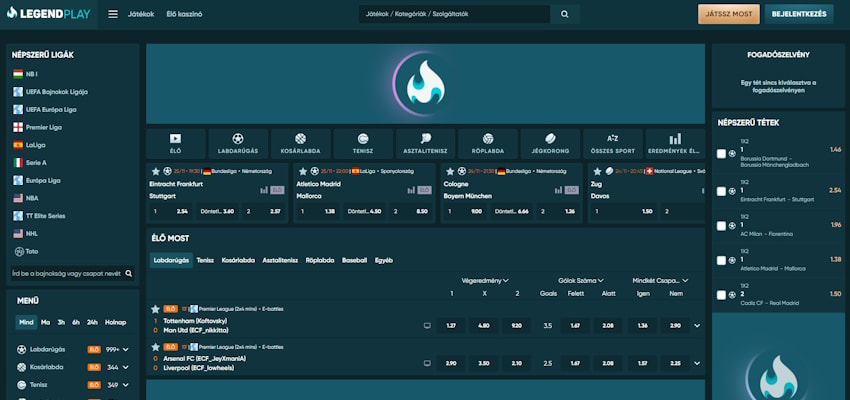Switch to the Baseball live tab
The height and width of the screenshot is (400, 850).
tap(354, 260)
